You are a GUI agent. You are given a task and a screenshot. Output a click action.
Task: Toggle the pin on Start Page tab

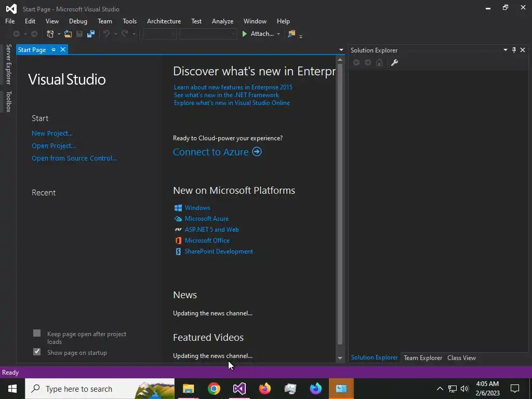(x=54, y=49)
